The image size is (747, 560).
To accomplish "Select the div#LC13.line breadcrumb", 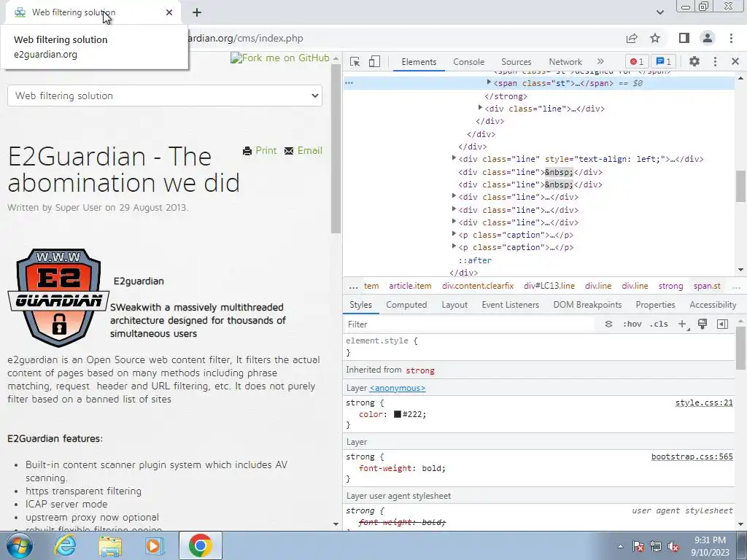I will click(x=549, y=286).
